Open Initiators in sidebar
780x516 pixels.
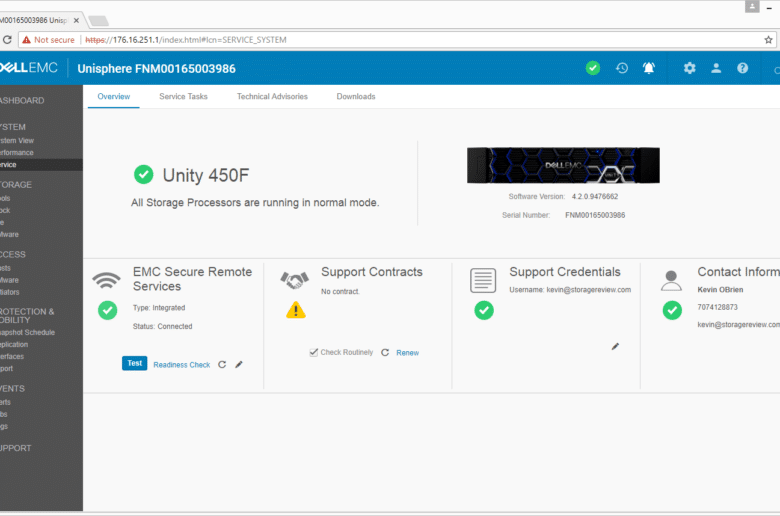9,292
